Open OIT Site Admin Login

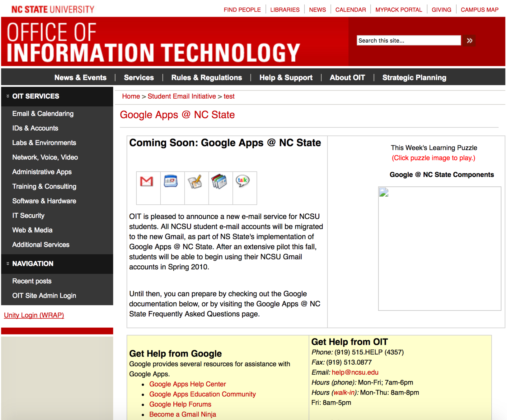coord(44,296)
